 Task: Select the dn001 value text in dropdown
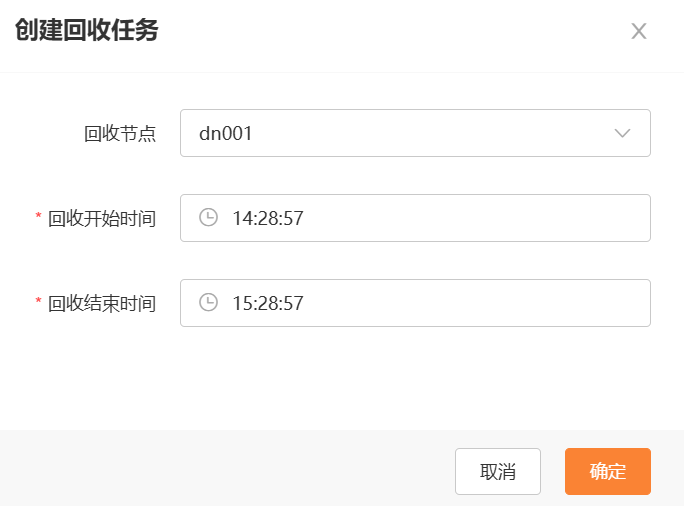(x=226, y=133)
